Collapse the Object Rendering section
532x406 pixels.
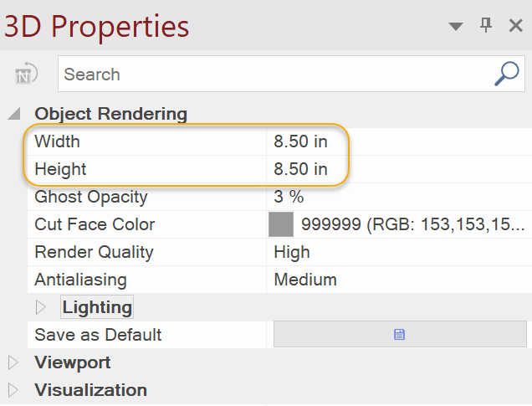(x=13, y=114)
